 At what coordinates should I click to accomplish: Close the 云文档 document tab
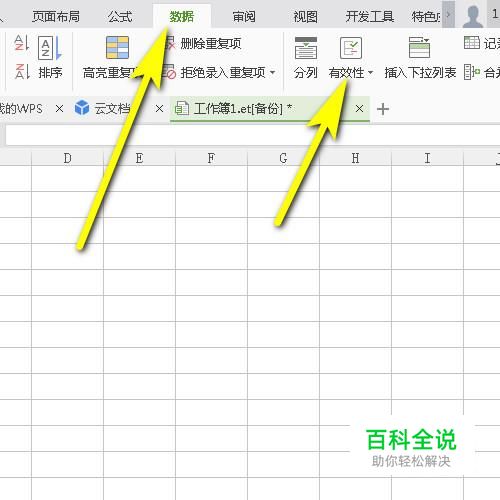click(159, 109)
